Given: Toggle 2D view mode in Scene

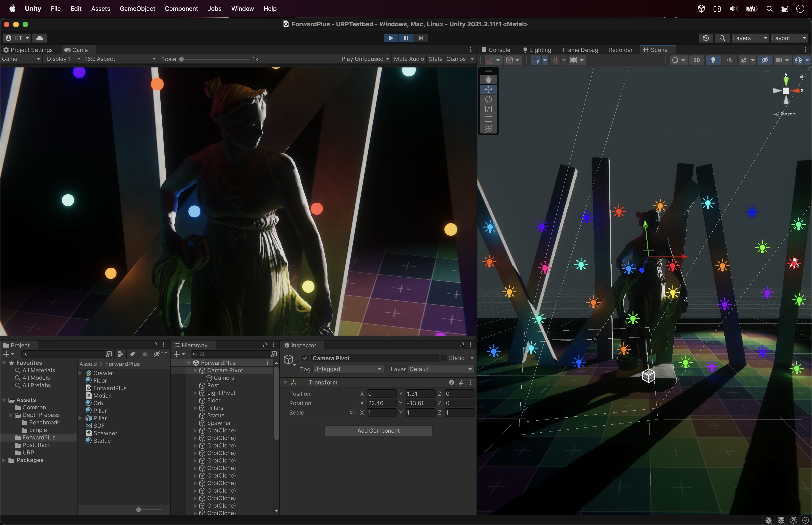Looking at the screenshot, I should (x=696, y=60).
